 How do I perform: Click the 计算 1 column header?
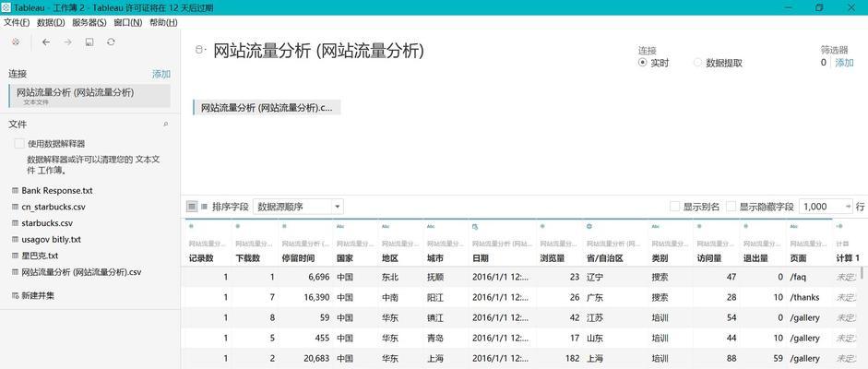[x=847, y=258]
